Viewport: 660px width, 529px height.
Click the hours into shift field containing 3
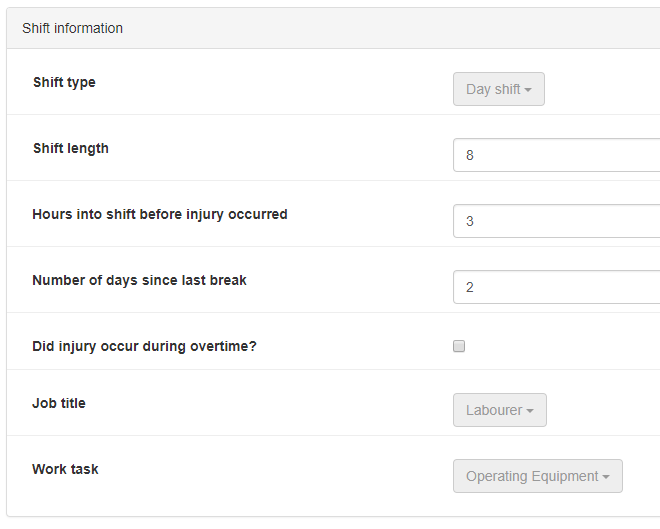point(556,221)
